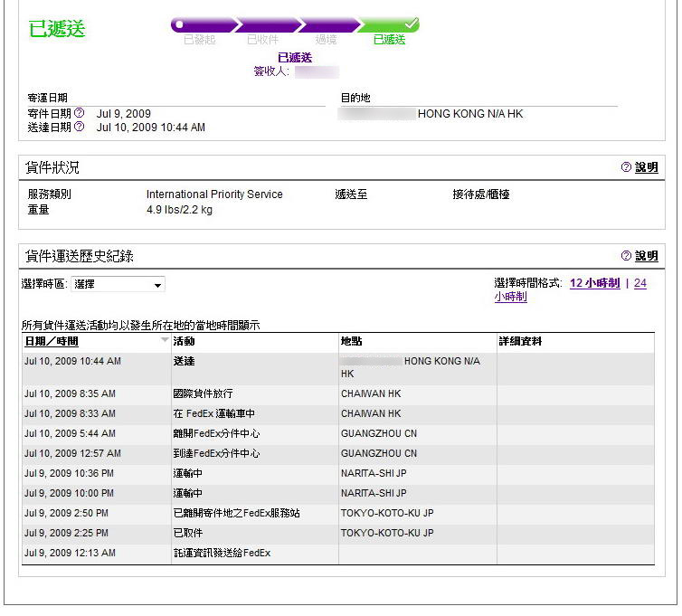The width and height of the screenshot is (682, 616).
Task: Select 國際貨件放行 activity text
Action: pos(203,393)
